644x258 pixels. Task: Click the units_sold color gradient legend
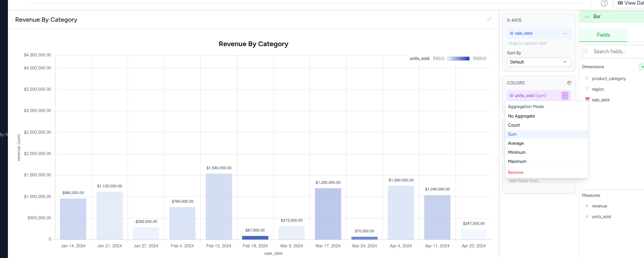458,58
